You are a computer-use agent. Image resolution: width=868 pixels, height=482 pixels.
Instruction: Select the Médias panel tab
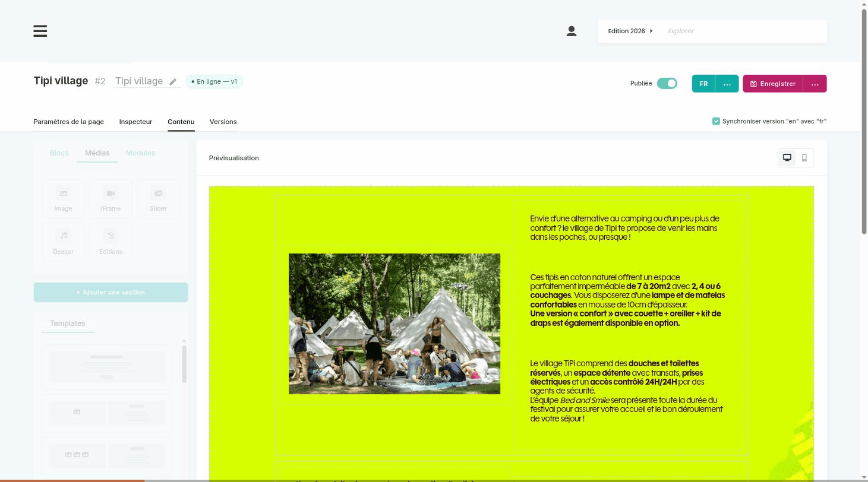97,153
